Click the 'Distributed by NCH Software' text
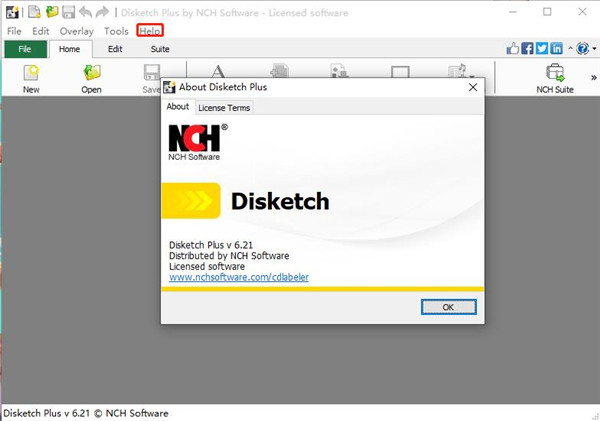The image size is (600, 421). (x=229, y=256)
